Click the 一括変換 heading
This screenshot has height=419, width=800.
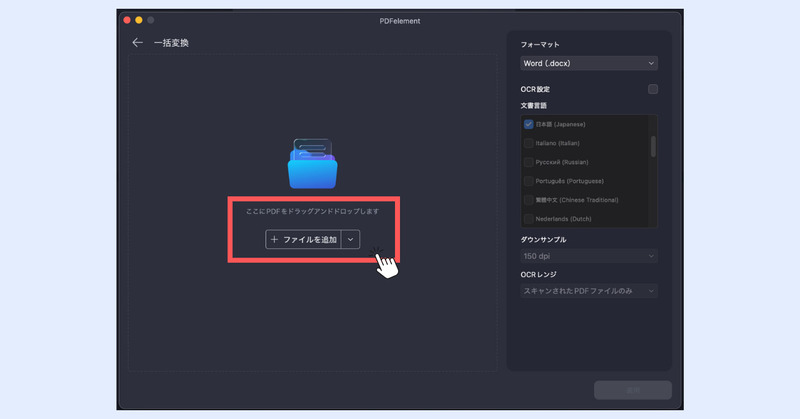(171, 43)
